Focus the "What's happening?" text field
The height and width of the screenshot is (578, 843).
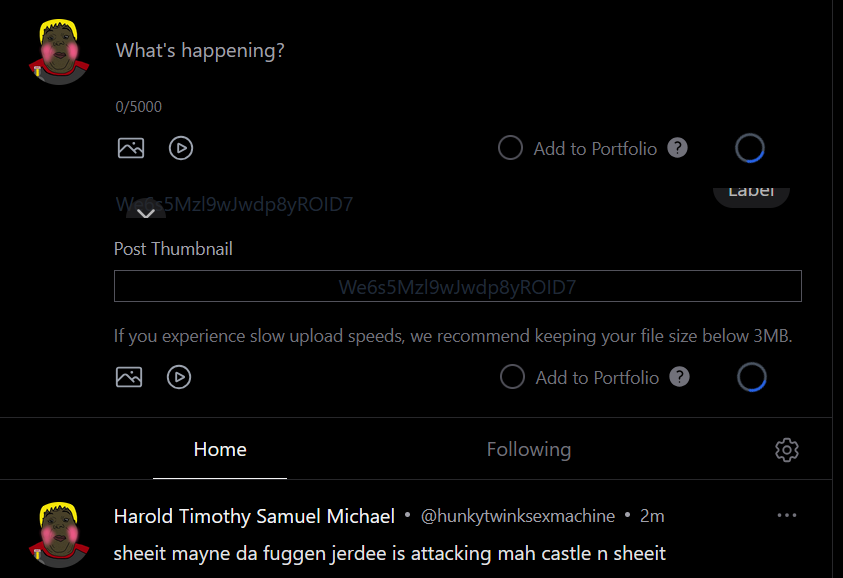tap(400, 50)
